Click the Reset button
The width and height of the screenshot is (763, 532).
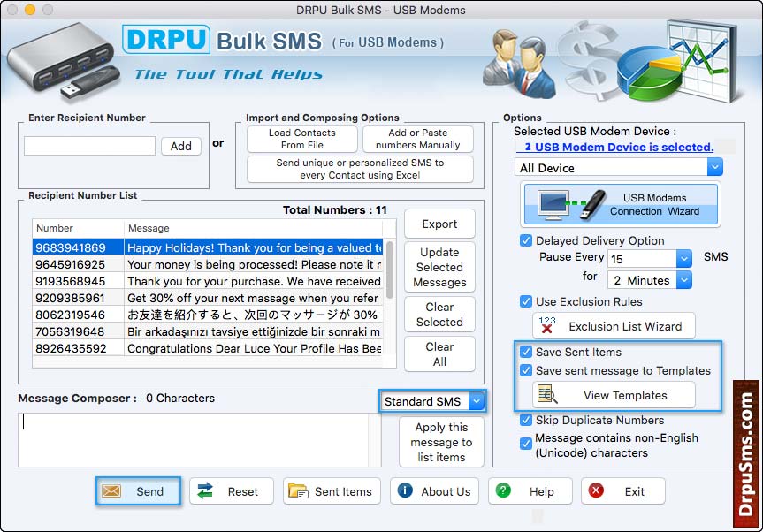coord(232,491)
